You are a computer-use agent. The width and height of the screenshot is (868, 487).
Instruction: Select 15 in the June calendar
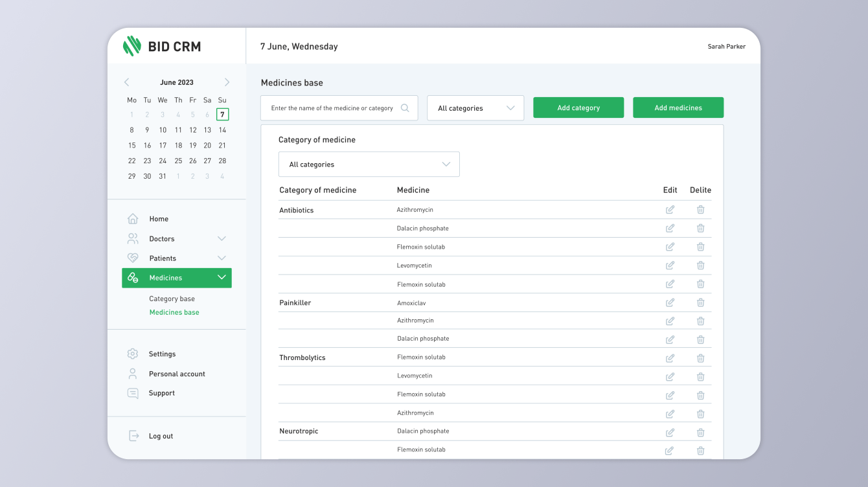click(132, 146)
